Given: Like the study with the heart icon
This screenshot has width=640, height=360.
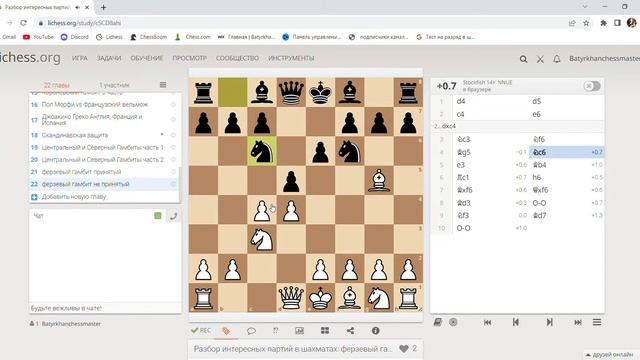Looking at the screenshot, I should [x=404, y=349].
